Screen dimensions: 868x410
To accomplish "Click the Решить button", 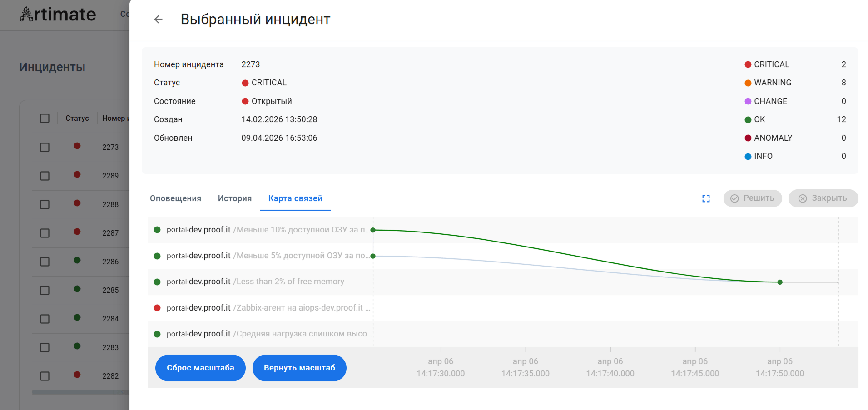I will (752, 198).
